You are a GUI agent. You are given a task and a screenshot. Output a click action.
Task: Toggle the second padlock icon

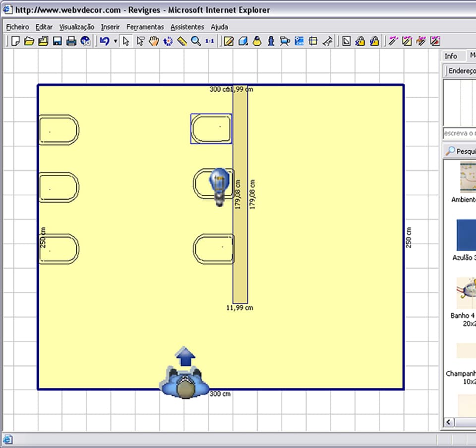374,41
